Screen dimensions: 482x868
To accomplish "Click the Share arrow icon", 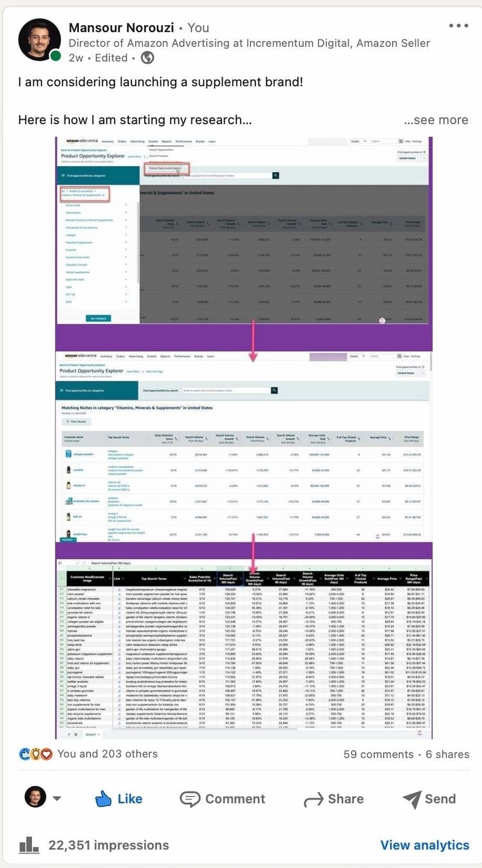I will pyautogui.click(x=314, y=800).
